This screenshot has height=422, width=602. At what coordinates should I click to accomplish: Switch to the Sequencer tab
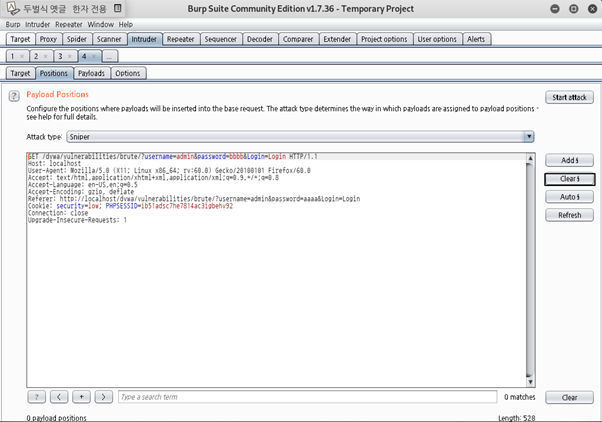tap(221, 39)
